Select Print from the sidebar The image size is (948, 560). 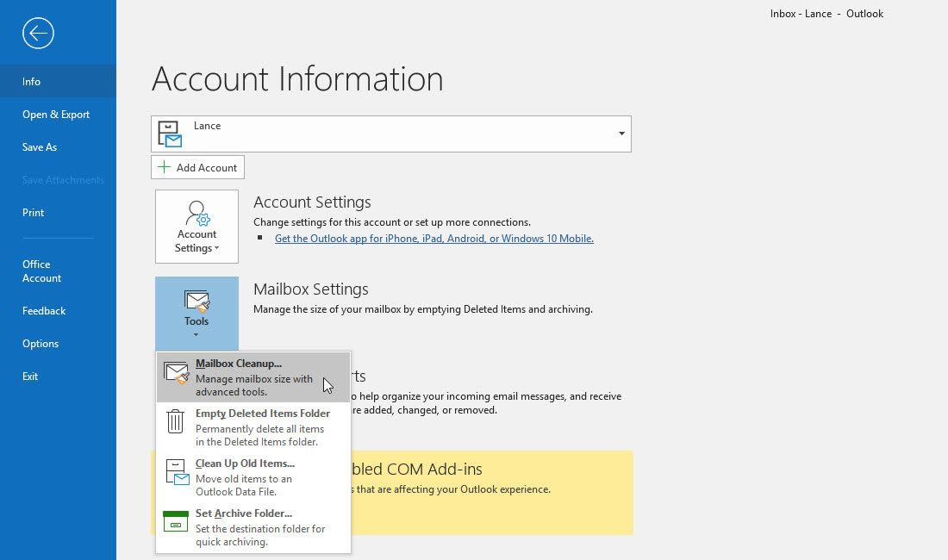pos(33,212)
